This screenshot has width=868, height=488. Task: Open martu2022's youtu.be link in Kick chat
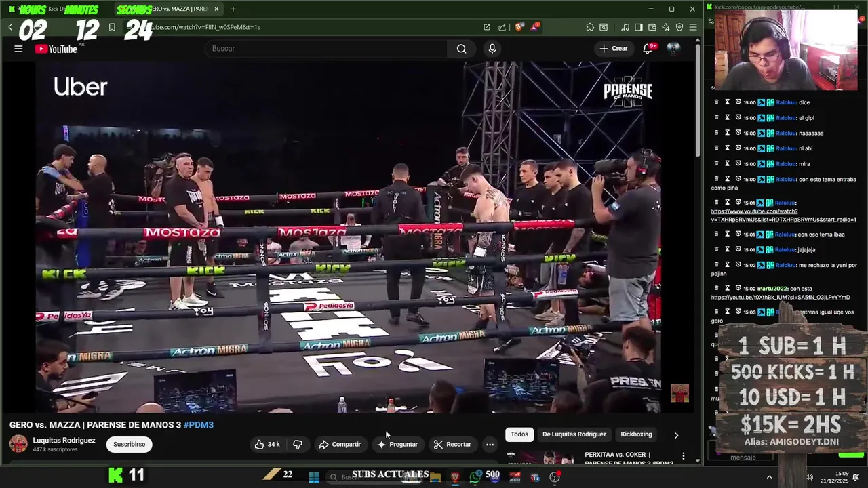coord(780,297)
